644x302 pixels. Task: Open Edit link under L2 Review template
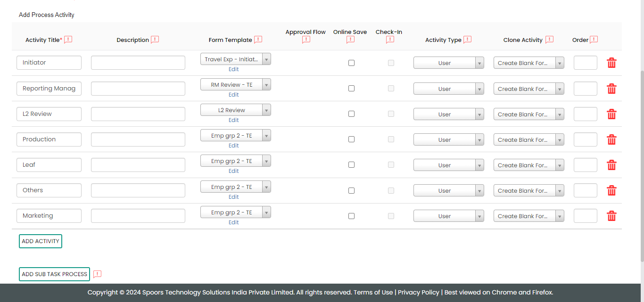pos(234,120)
